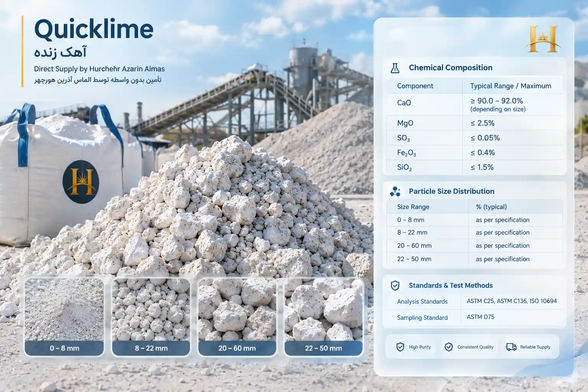Screen dimensions: 588x392
Task: Click 'Direct Supply by Hurchehr Azarin Almas' text
Action: coord(99,69)
